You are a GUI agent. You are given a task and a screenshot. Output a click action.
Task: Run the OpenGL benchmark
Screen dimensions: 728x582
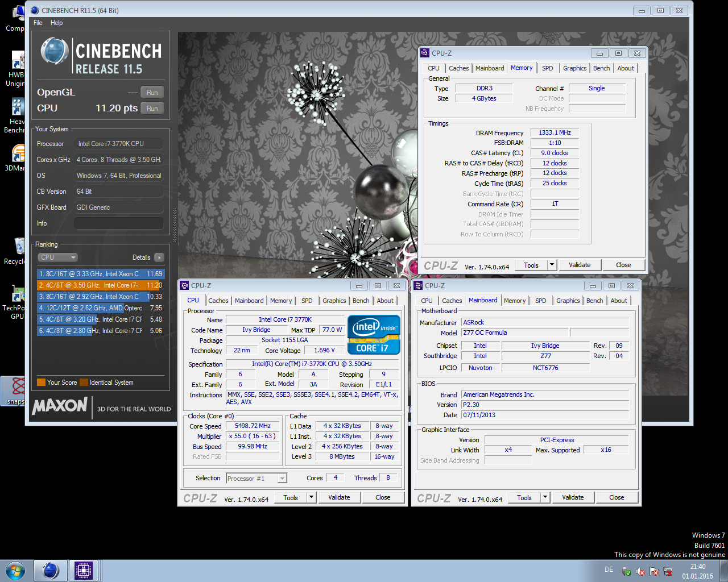point(152,93)
